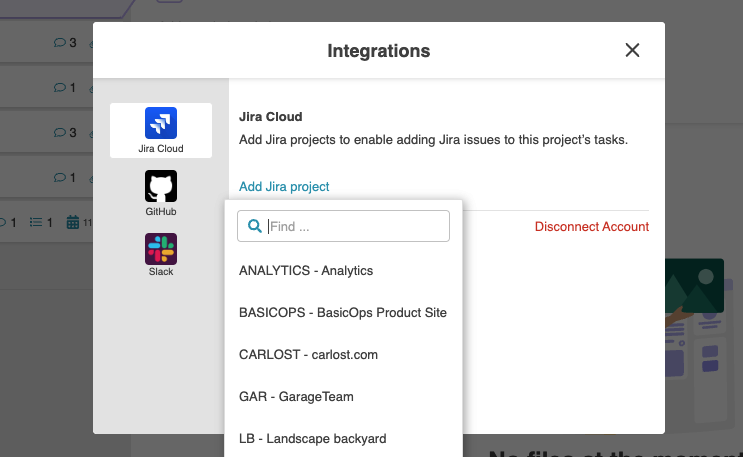Close the Integrations dialog

point(632,50)
